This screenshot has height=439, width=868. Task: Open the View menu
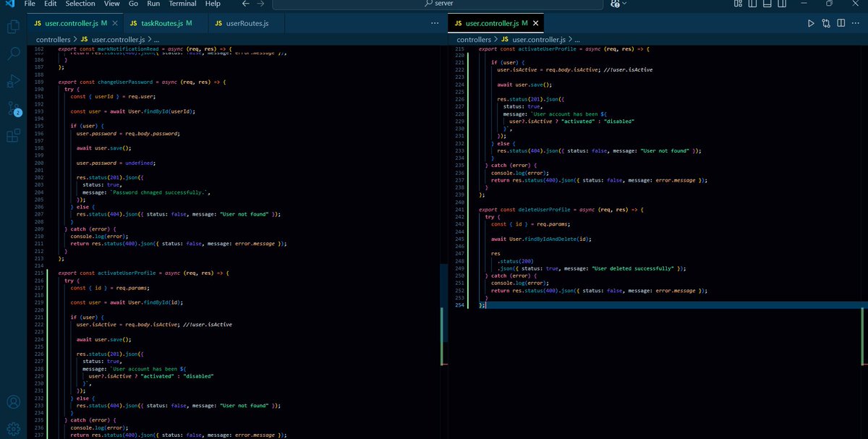click(112, 4)
